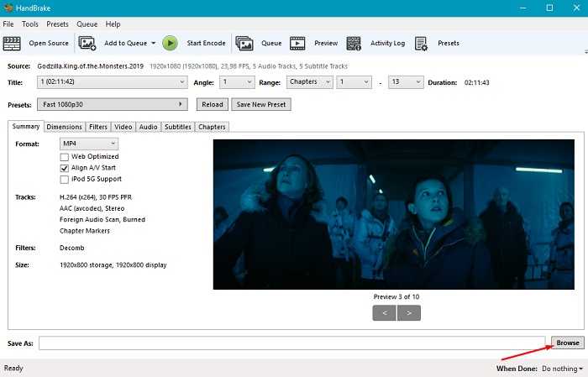Expand the Fast 1080p30 presets selector

[112, 105]
